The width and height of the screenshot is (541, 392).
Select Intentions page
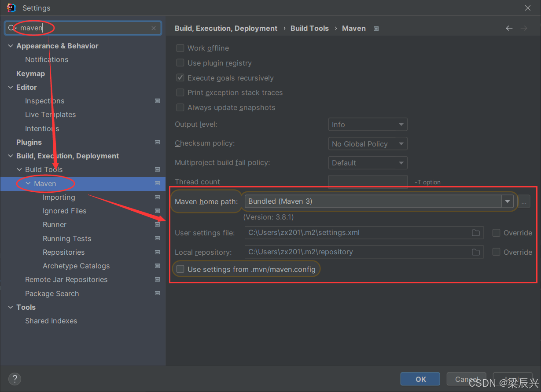pyautogui.click(x=42, y=128)
